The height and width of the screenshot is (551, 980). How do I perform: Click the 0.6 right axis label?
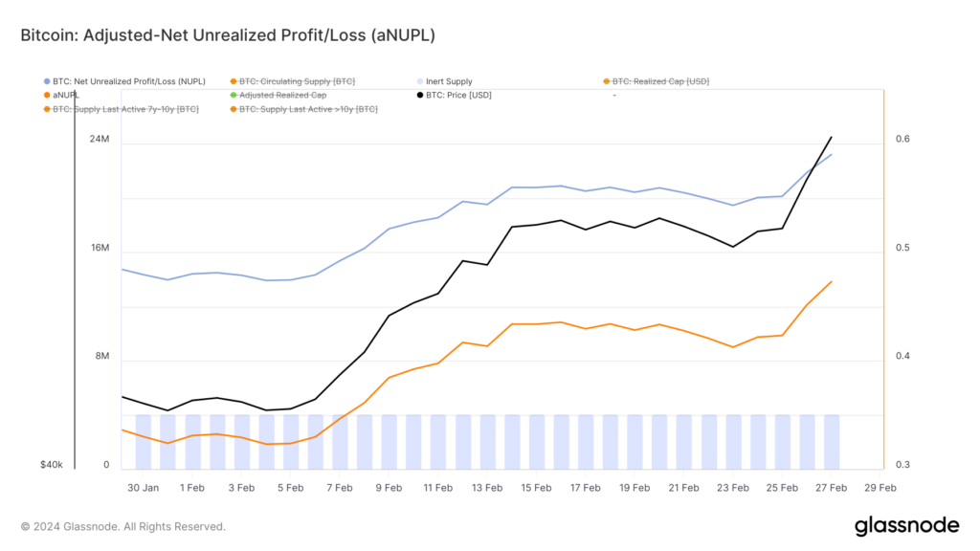[x=902, y=139]
